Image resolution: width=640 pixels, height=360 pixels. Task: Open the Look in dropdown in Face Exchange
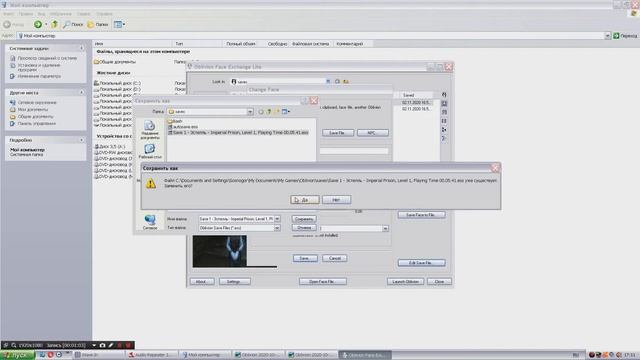tap(328, 82)
